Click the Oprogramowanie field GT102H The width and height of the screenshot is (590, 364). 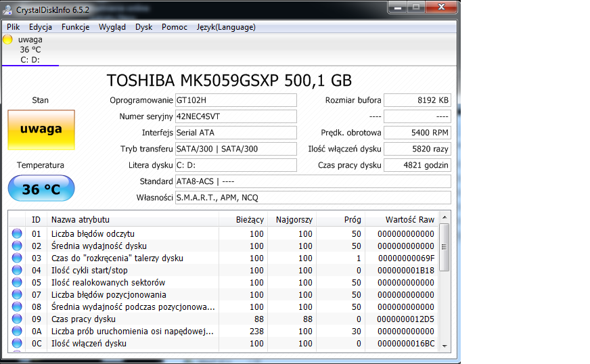click(x=236, y=100)
